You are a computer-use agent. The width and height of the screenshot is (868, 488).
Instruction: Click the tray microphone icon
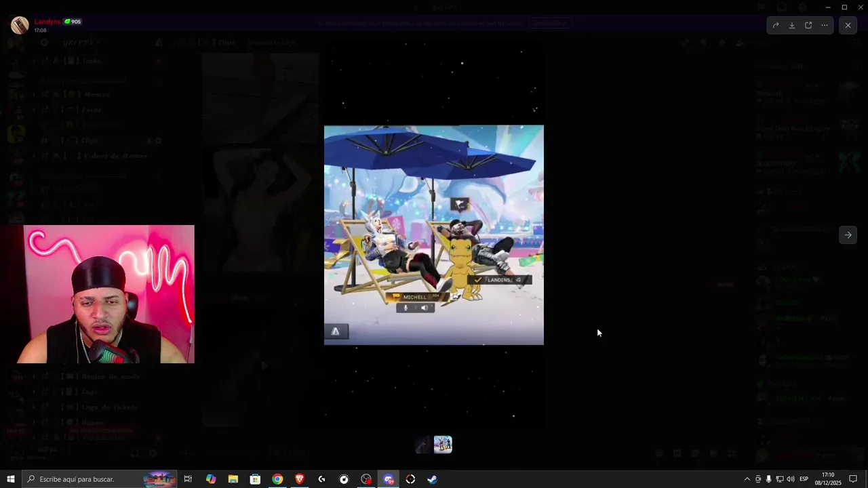[768, 479]
